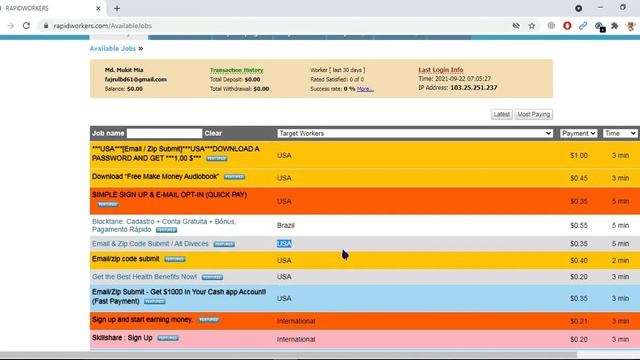Viewport: 640px width, 360px height.
Task: Click the fajrulbd61@gmail.com email text
Action: (x=136, y=79)
